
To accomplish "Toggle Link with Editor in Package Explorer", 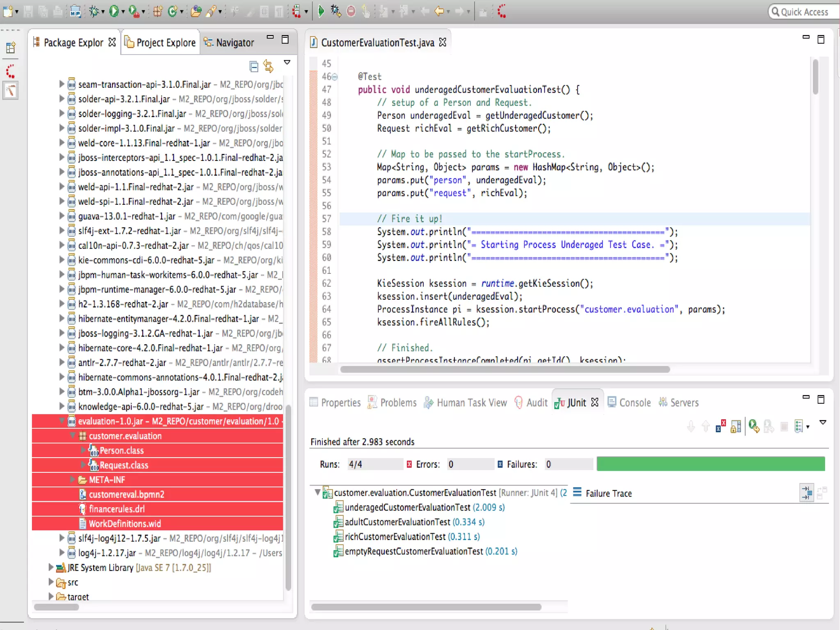I will 269,66.
